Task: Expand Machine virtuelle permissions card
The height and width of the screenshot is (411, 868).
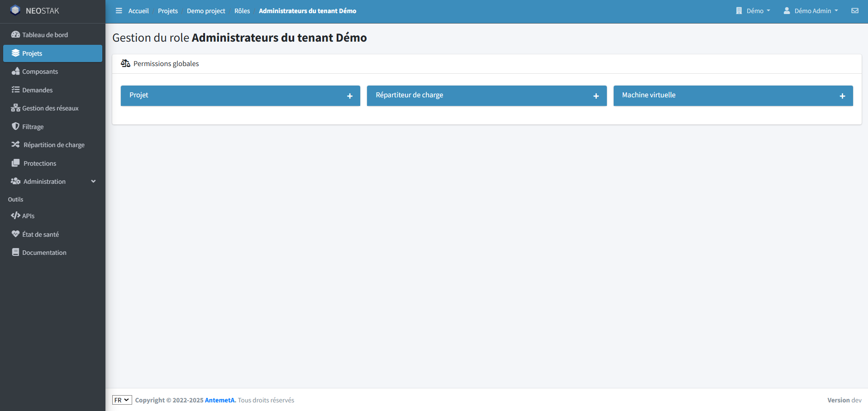Action: coord(842,96)
